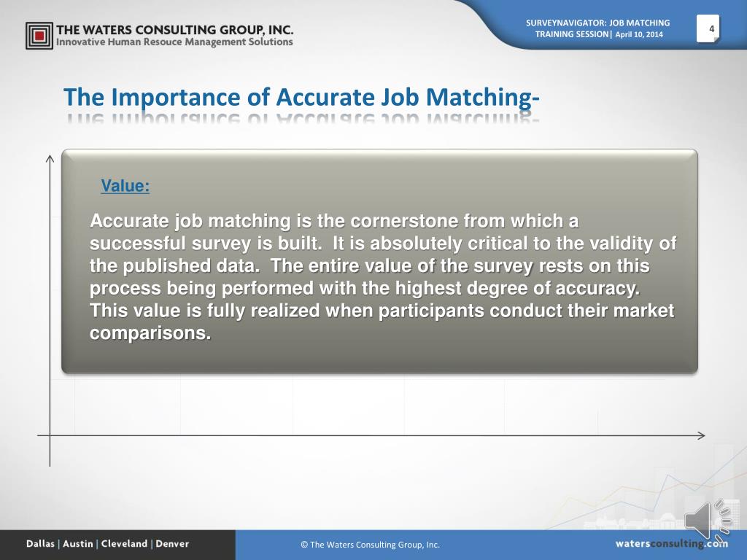Click Denver in the footer cities
Viewport: 747px width, 560px height.
(x=172, y=544)
